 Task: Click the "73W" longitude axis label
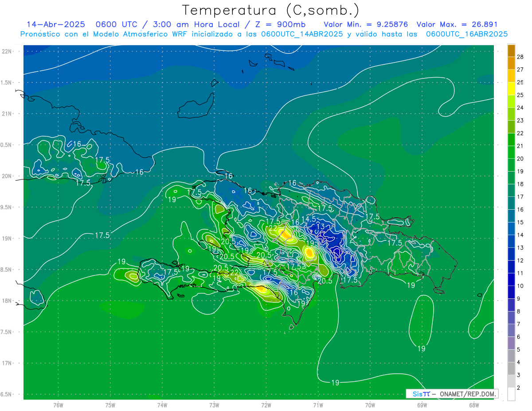point(214,405)
